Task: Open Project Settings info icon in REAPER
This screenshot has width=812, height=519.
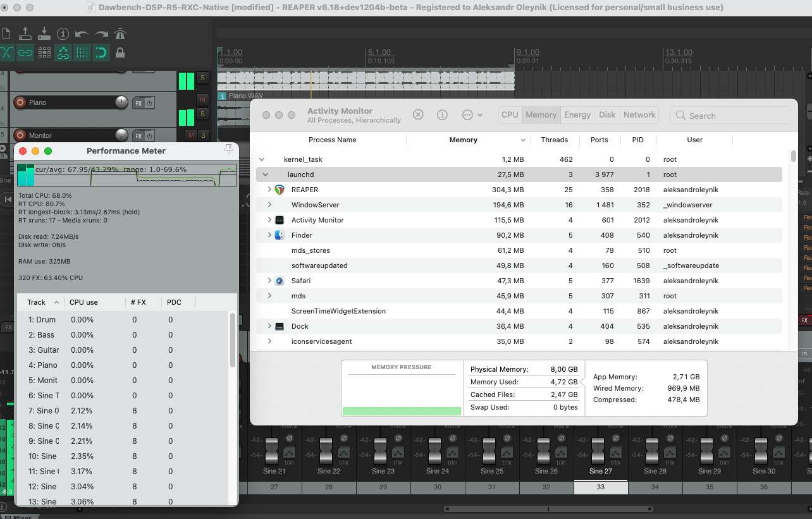Action: [x=63, y=34]
